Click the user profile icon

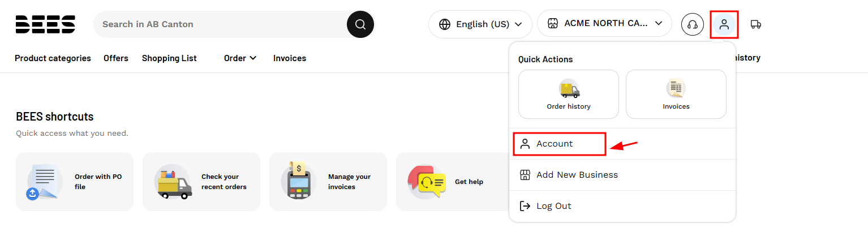(x=724, y=24)
